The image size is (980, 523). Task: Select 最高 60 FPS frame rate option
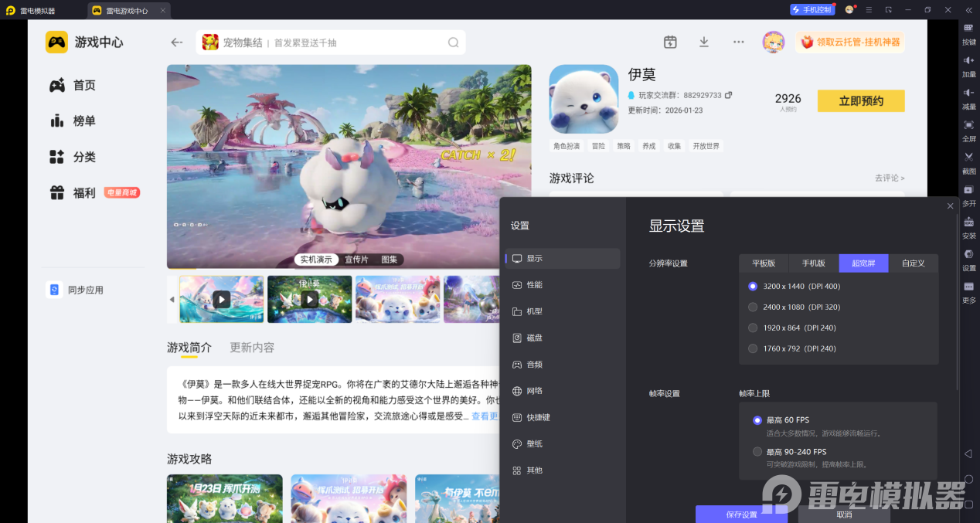pos(781,420)
